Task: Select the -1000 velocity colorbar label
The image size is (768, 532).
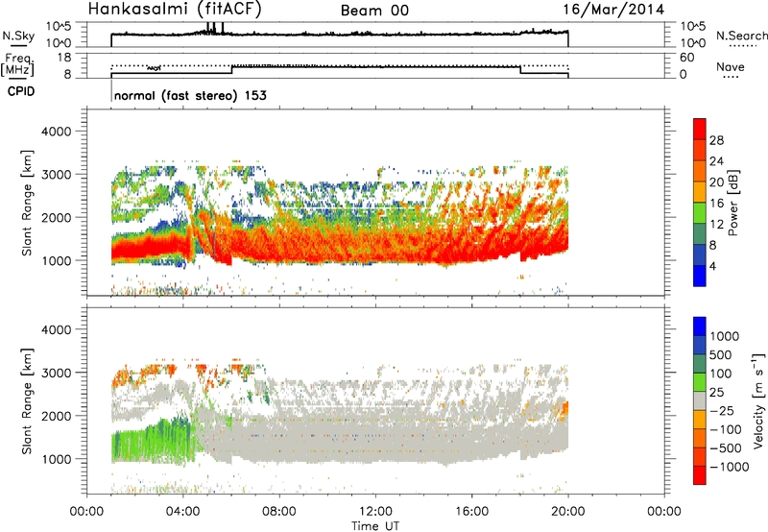Action: tap(729, 467)
